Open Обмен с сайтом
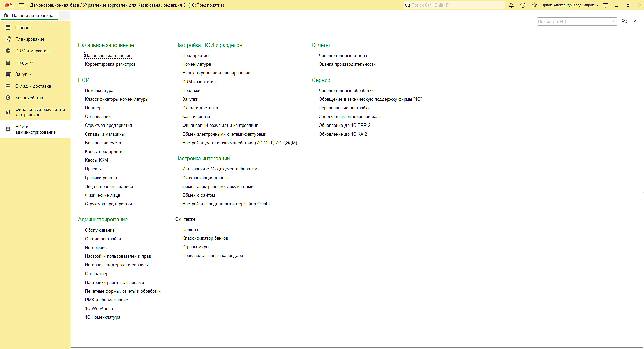The width and height of the screenshot is (644, 349). 198,195
